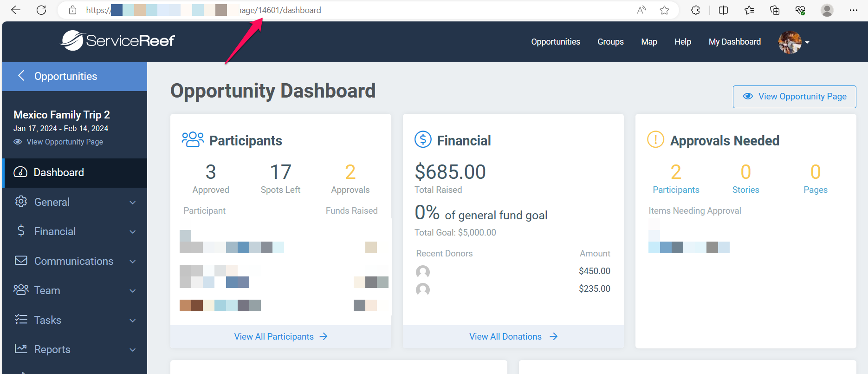Click donor avatar beside $235.00
Viewport: 868px width, 374px height.
(x=423, y=289)
